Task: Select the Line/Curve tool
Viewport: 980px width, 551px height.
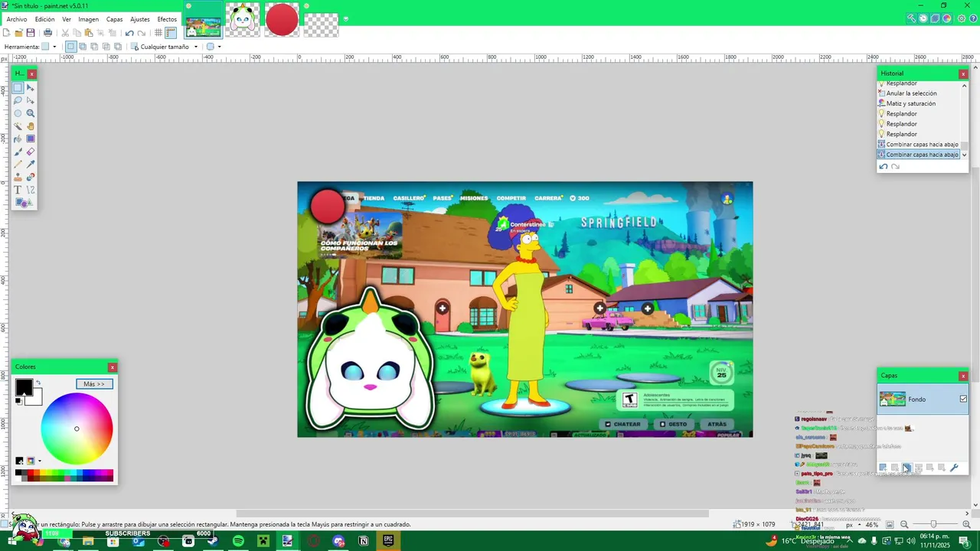Action: 31,190
